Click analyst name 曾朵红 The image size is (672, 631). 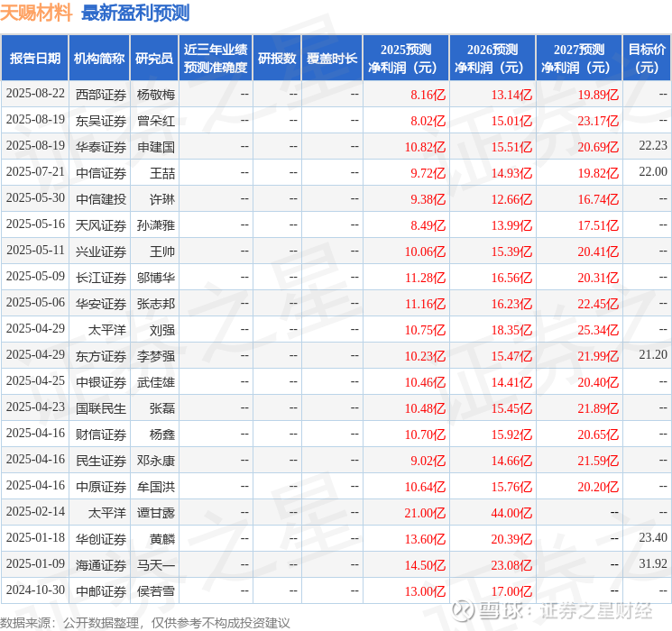point(156,121)
